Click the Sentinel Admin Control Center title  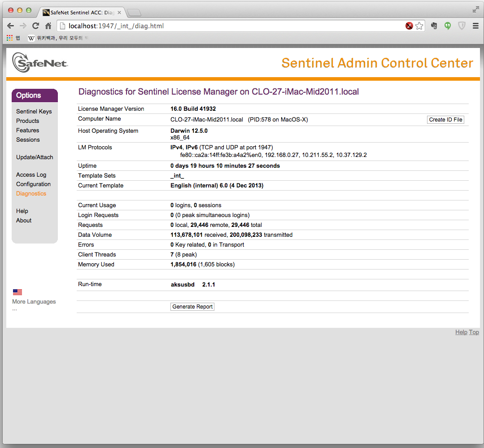click(x=377, y=63)
